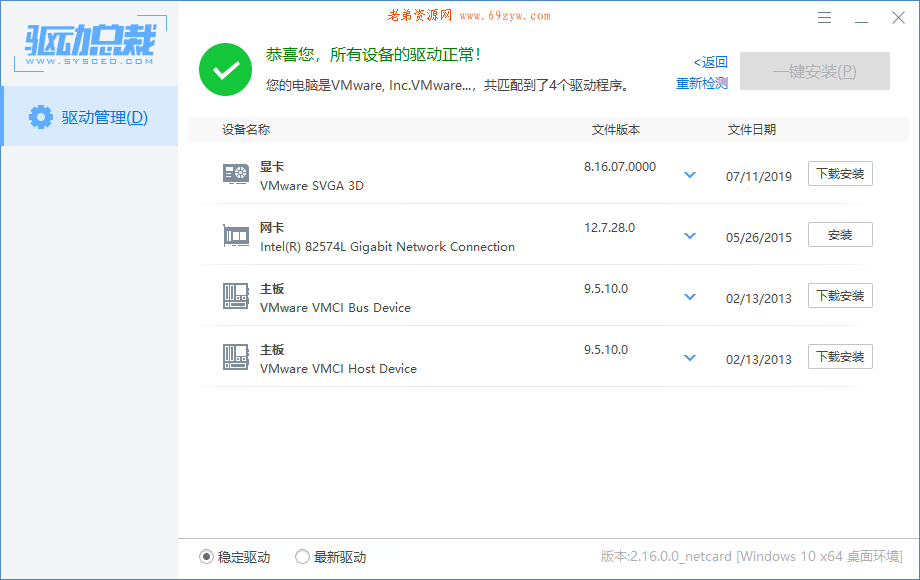
Task: Click the version text 8.16.07.0000
Action: coord(620,167)
